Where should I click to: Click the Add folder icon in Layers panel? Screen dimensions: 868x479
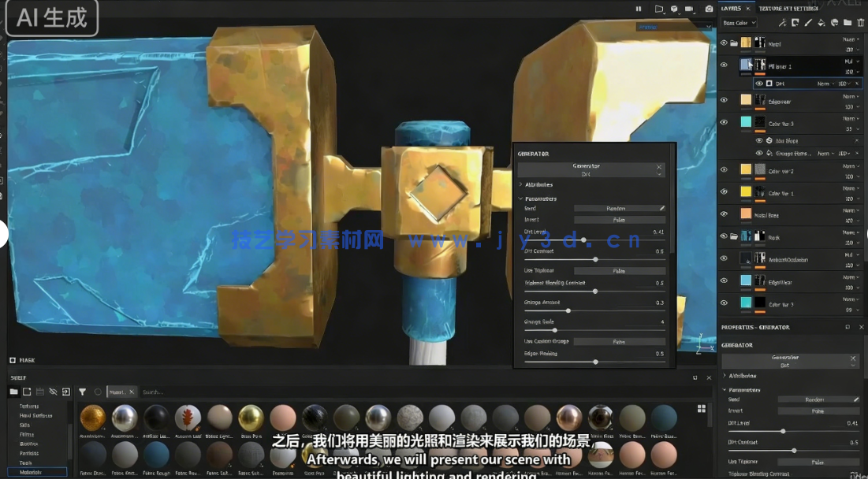coord(848,22)
